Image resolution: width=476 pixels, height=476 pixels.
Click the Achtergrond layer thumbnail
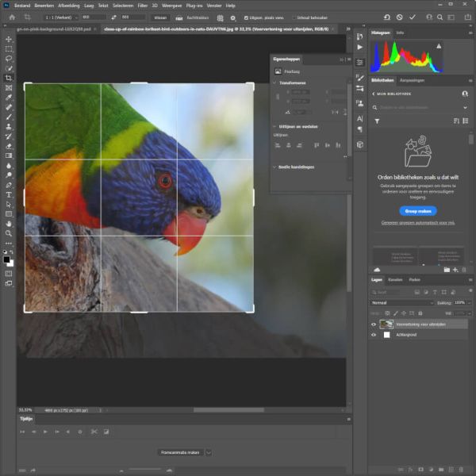386,335
